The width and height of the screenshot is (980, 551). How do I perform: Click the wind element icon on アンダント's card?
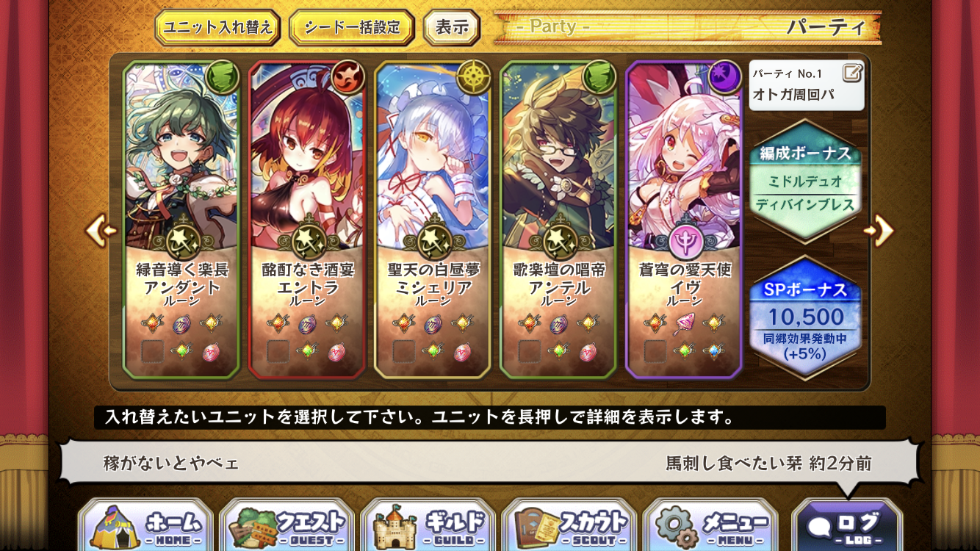click(x=221, y=78)
